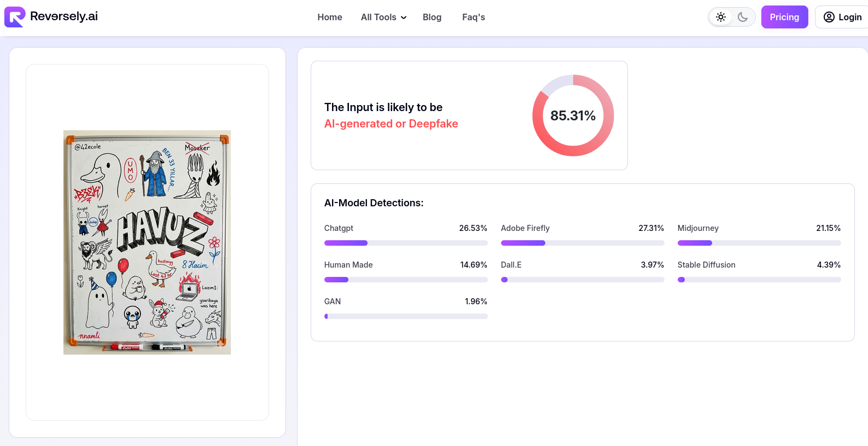Click the Midjourney detection progress bar
The width and height of the screenshot is (868, 446).
coord(759,243)
